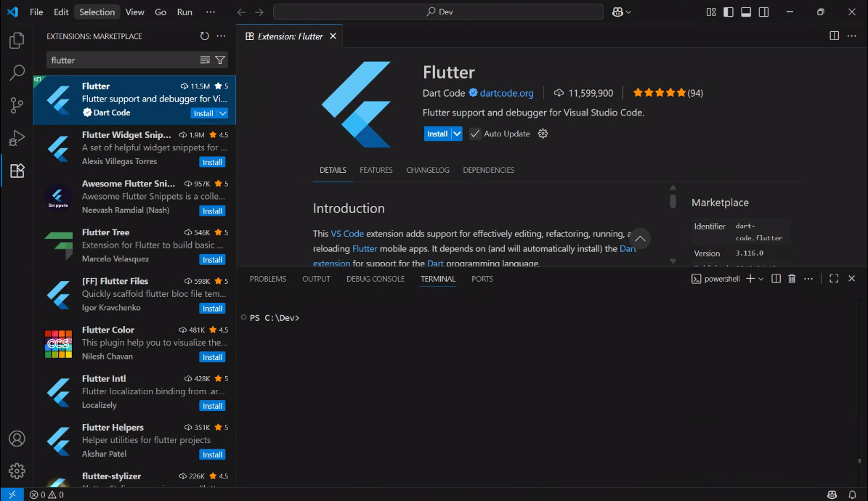Install Flutter Tree extension
This screenshot has width=868, height=501.
212,260
